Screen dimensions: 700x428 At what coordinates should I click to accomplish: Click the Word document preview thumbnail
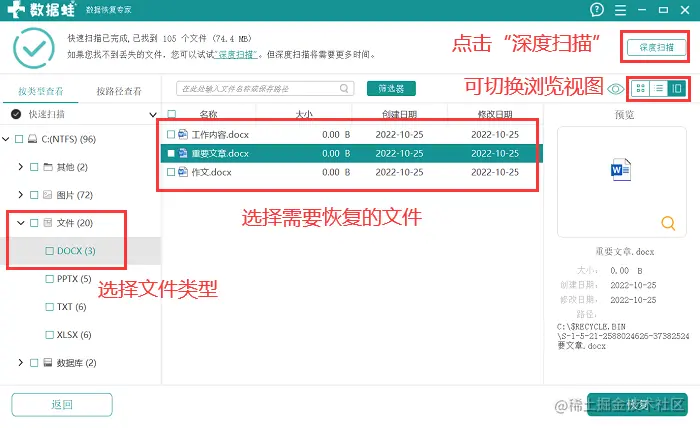click(x=621, y=170)
